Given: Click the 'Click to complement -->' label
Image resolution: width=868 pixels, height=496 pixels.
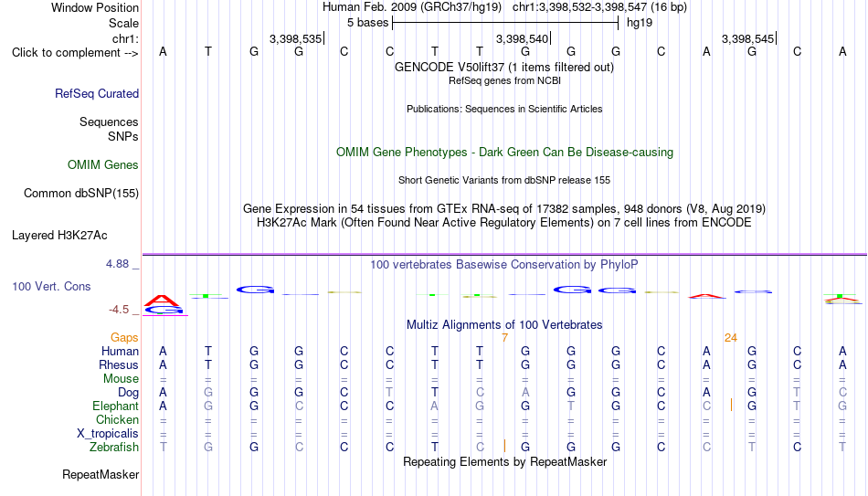Looking at the screenshot, I should tap(75, 53).
